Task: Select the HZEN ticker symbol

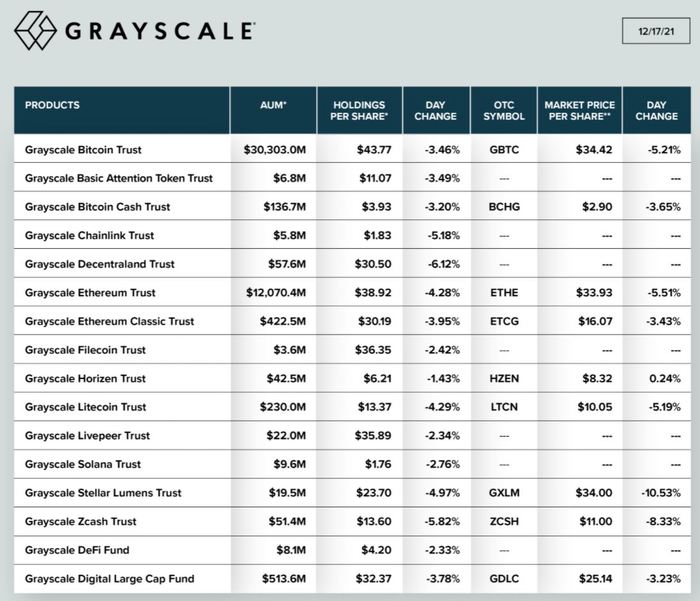Action: tap(503, 379)
